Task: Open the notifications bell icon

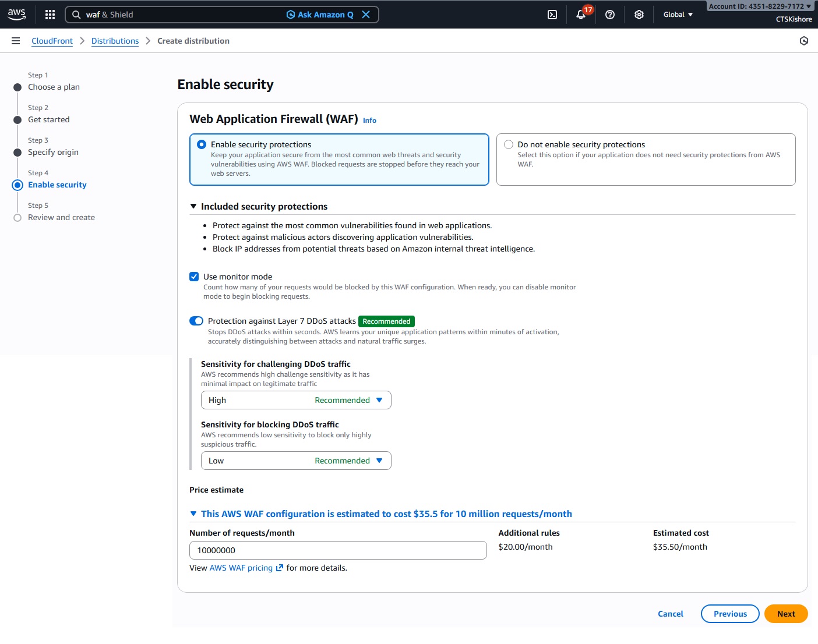Action: (x=581, y=15)
